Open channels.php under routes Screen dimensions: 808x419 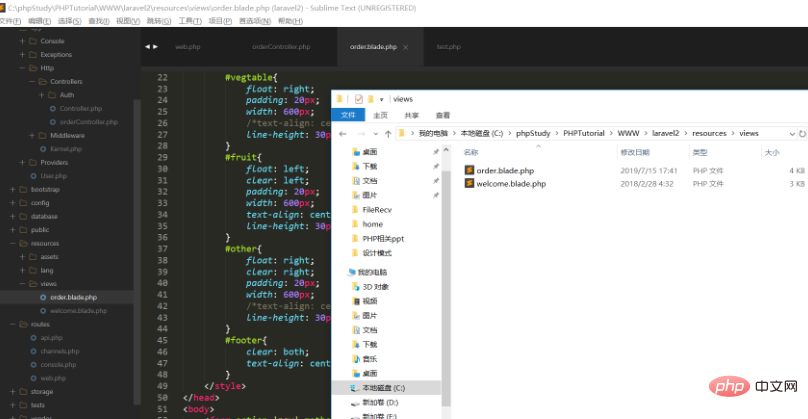tap(60, 351)
